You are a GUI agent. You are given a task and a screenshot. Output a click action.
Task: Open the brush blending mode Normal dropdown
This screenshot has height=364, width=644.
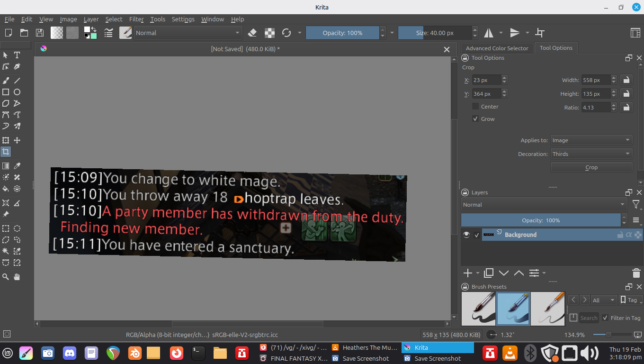tap(188, 33)
